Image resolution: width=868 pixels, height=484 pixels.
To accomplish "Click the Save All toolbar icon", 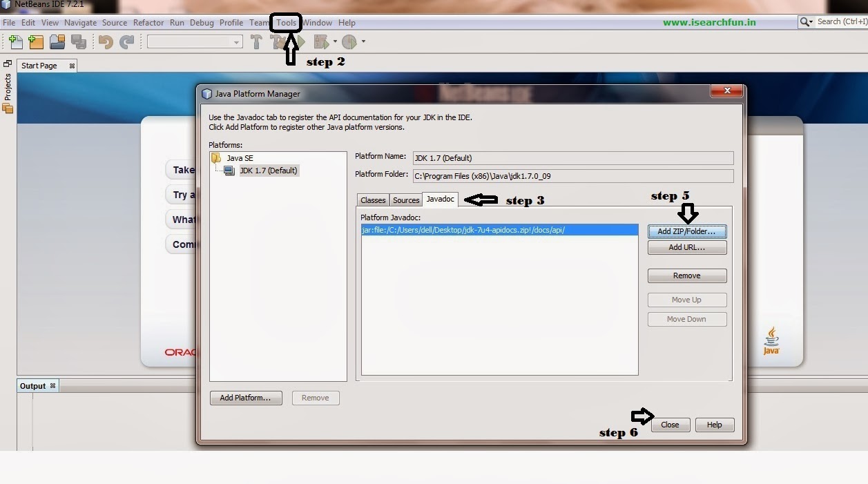I will pyautogui.click(x=79, y=42).
